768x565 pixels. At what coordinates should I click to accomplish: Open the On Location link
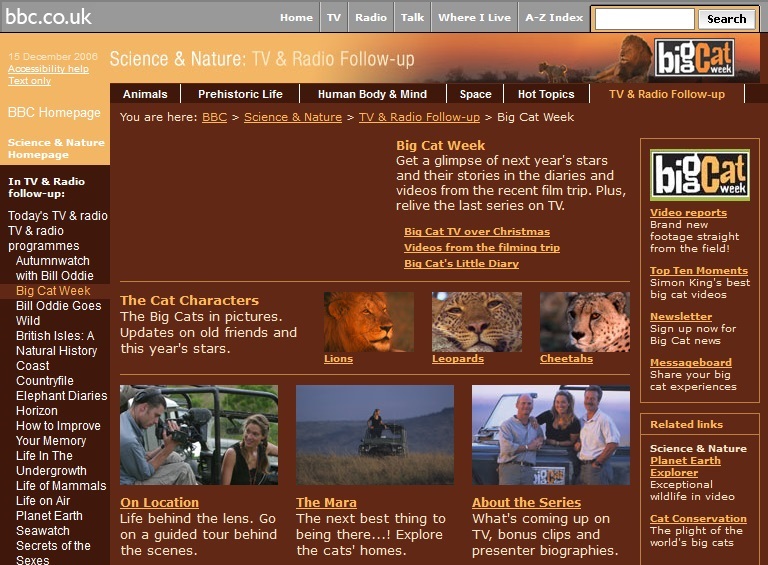coord(160,502)
